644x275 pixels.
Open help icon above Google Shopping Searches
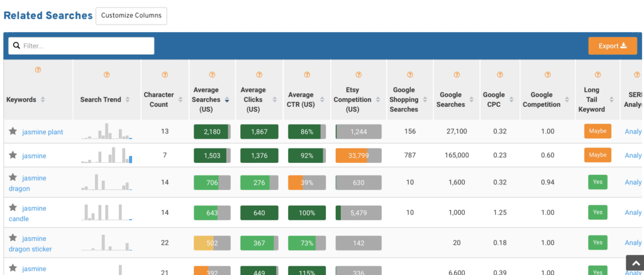tap(410, 75)
